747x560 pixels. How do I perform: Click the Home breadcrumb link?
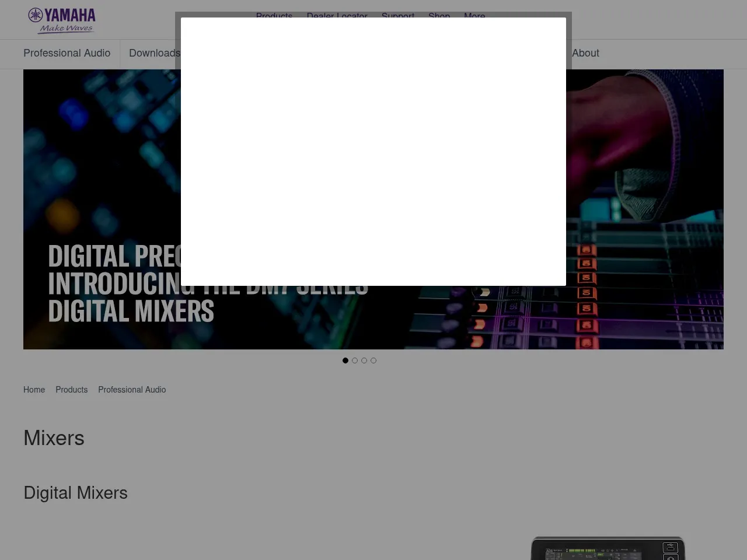34,390
